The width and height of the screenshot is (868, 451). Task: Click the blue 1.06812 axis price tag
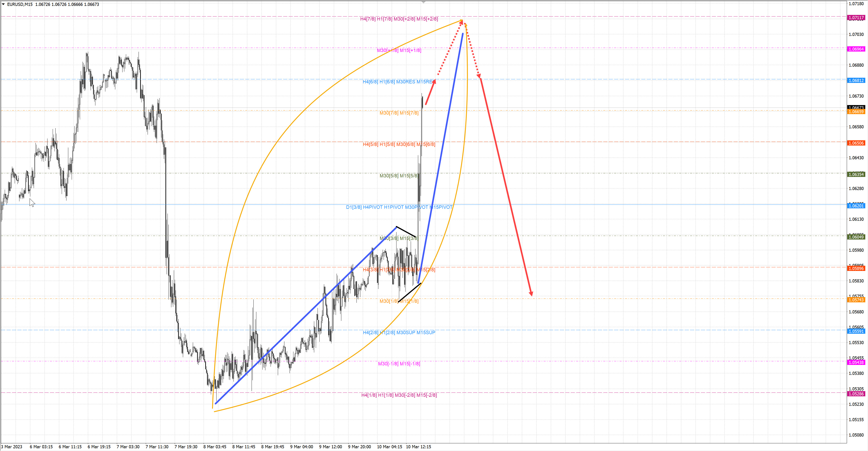(856, 80)
